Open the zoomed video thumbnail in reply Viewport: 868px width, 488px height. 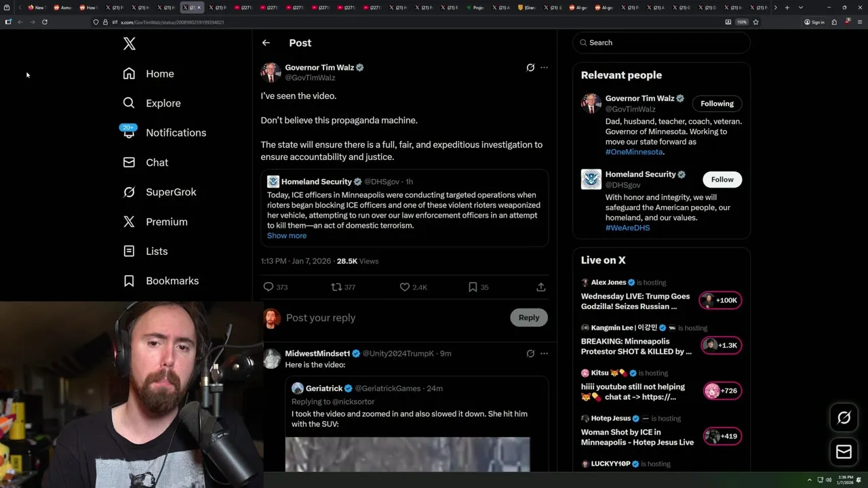tap(408, 454)
